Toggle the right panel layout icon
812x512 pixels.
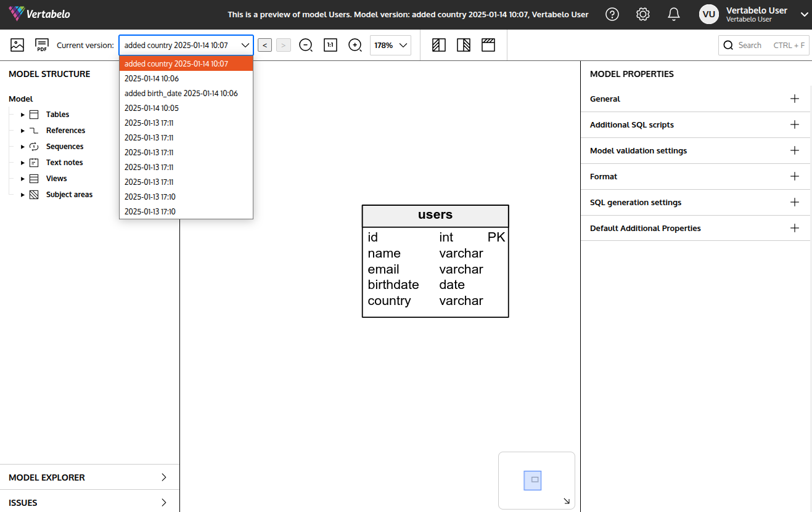click(x=464, y=45)
